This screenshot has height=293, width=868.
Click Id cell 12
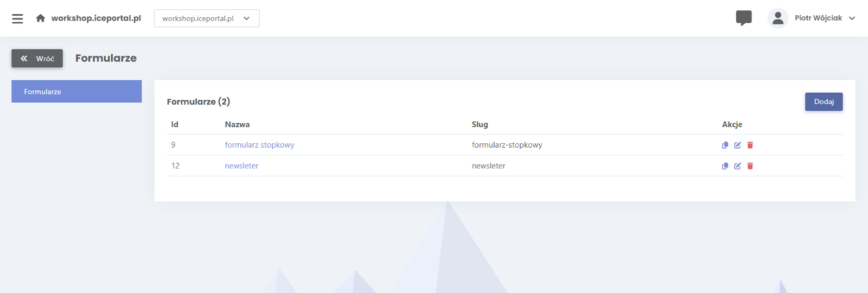coord(175,166)
